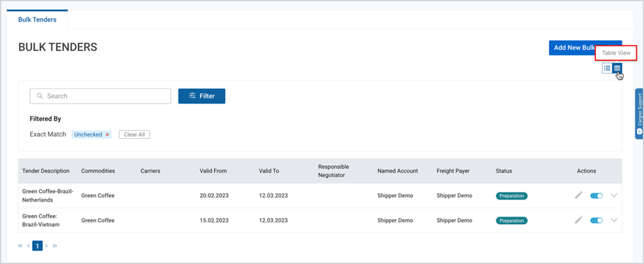Screen dimensions: 644x264
Task: Go to first page of results
Action: tap(20, 246)
